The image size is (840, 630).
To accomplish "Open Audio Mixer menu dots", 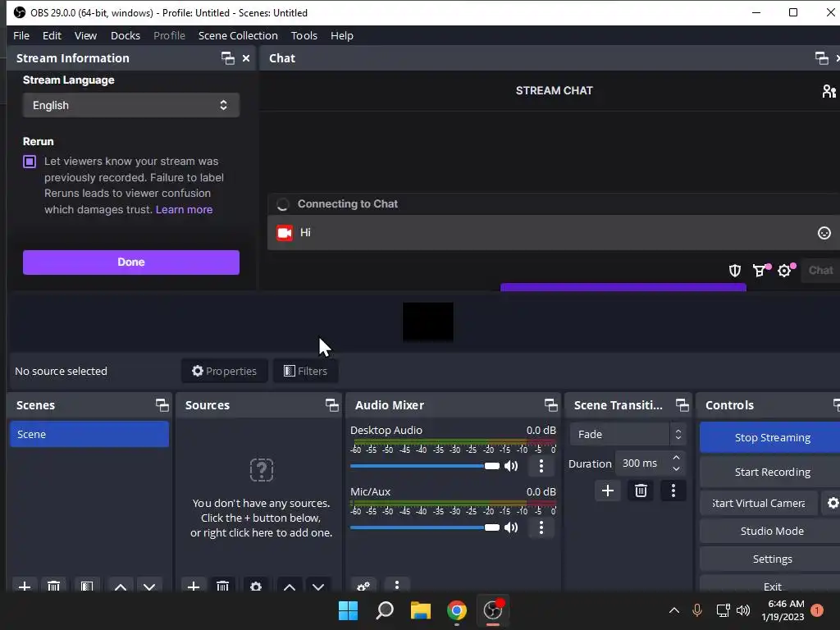I will (396, 585).
